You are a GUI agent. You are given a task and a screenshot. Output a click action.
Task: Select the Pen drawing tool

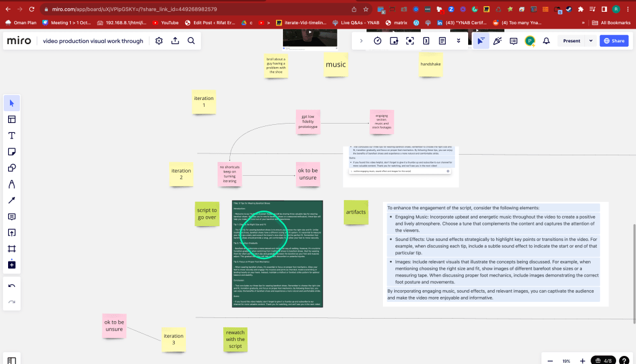pyautogui.click(x=12, y=184)
